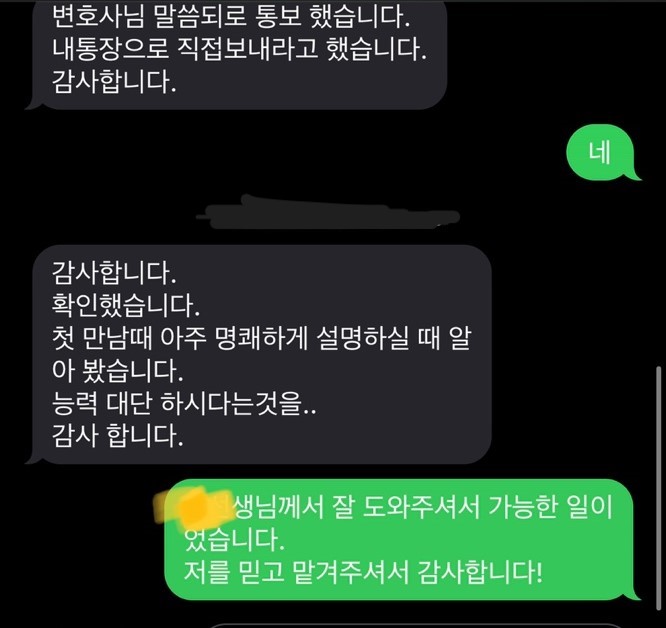Select the text '아 봤습니다.'
Image resolution: width=666 pixels, height=628 pixels.
pyautogui.click(x=118, y=371)
